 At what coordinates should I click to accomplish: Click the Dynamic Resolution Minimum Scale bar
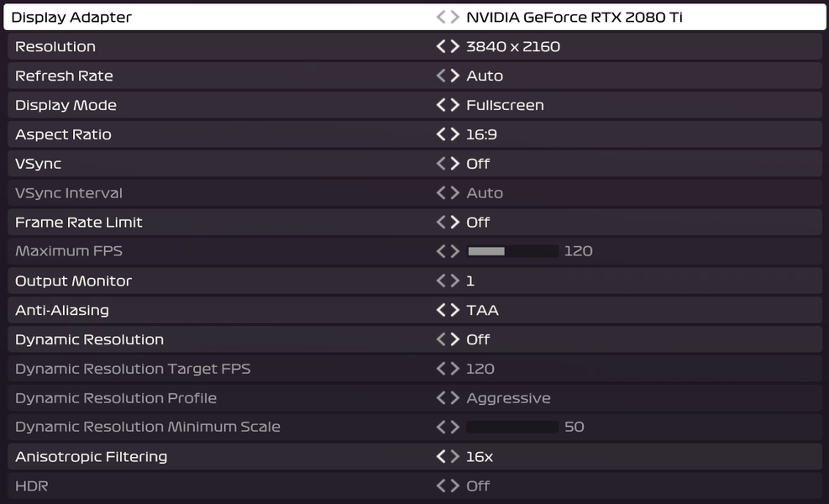coord(512,427)
